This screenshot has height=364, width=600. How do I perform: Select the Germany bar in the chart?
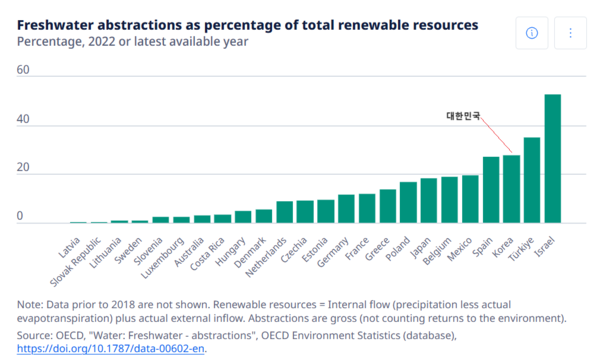pos(346,209)
